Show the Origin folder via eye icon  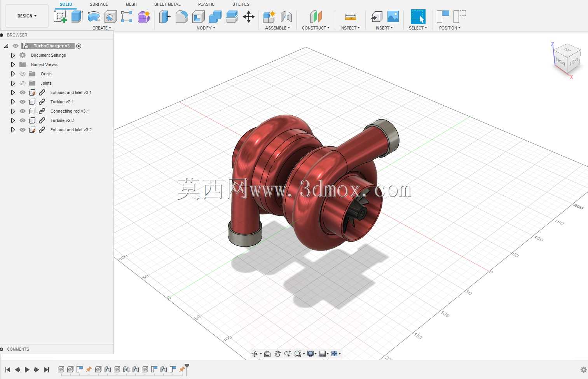click(23, 74)
